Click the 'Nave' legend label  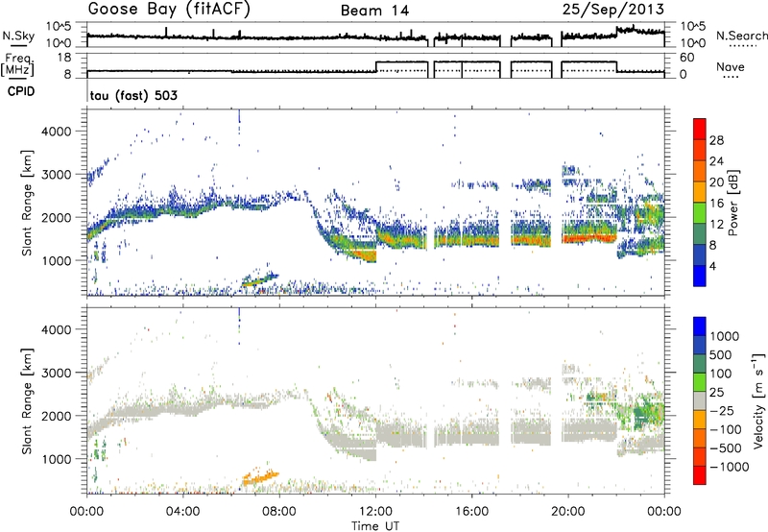pos(731,66)
